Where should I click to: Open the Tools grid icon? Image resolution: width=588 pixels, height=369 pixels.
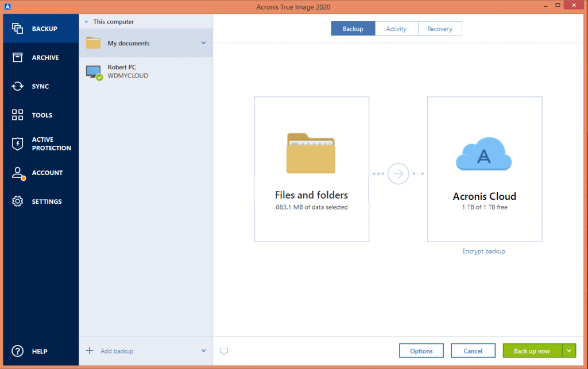[x=17, y=115]
